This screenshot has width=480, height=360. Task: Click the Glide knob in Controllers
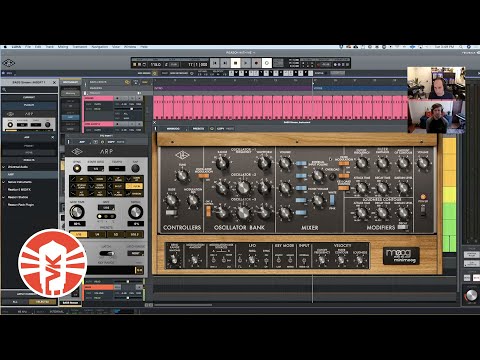[x=171, y=200]
